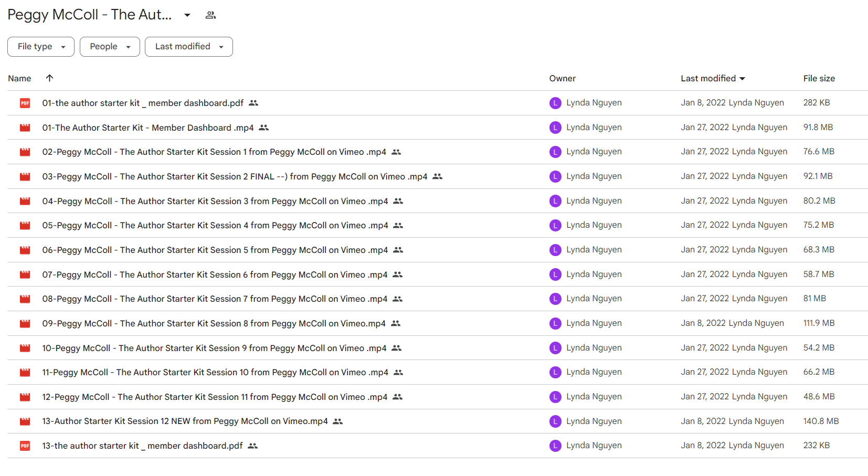
Task: Click the 232 KB file size cell
Action: point(817,446)
